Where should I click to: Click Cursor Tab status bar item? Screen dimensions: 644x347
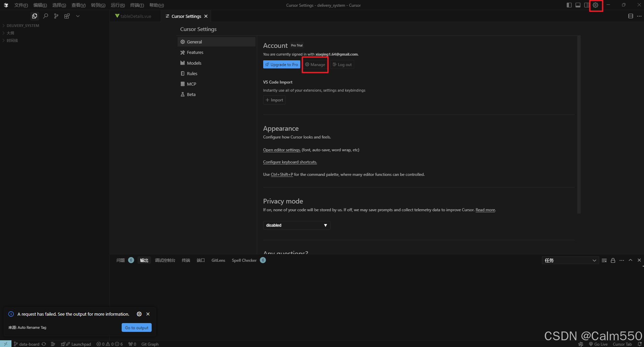pyautogui.click(x=622, y=344)
